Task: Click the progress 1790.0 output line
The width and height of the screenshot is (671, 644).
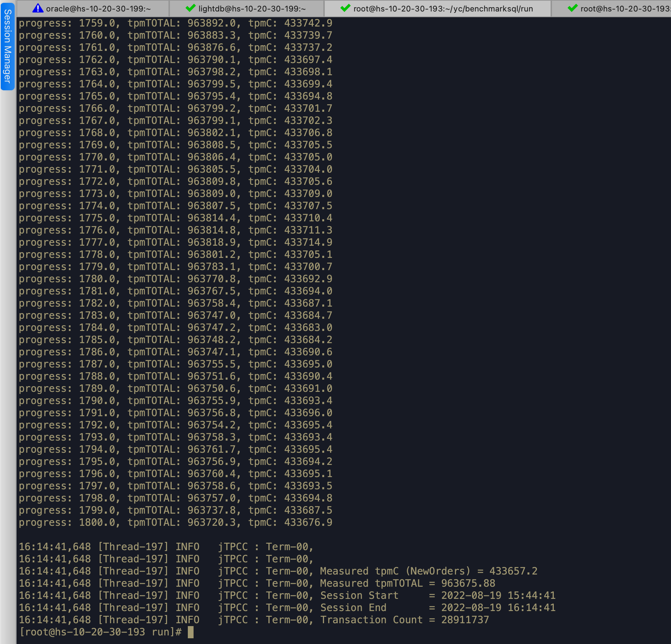Action: [176, 401]
